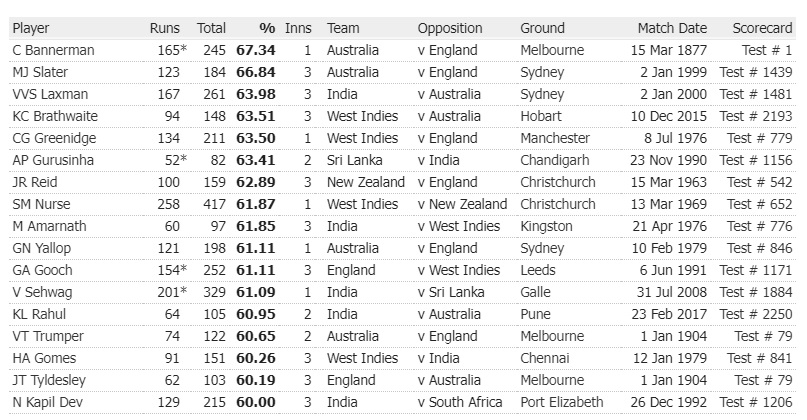Open scorecard Test # 1439

755,72
